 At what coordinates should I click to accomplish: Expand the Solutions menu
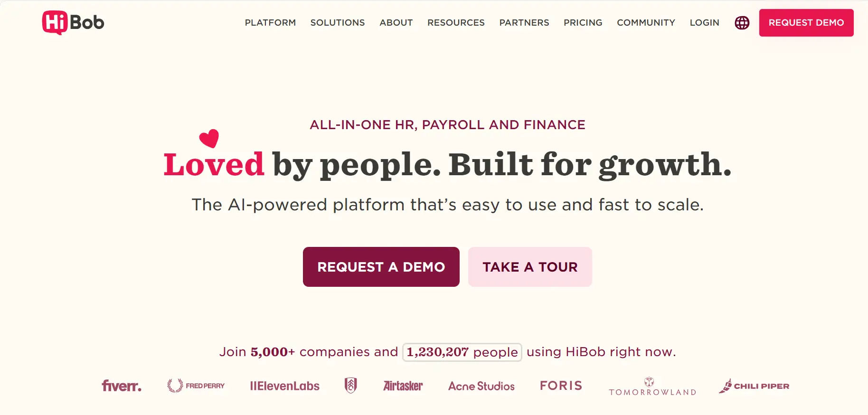tap(338, 23)
